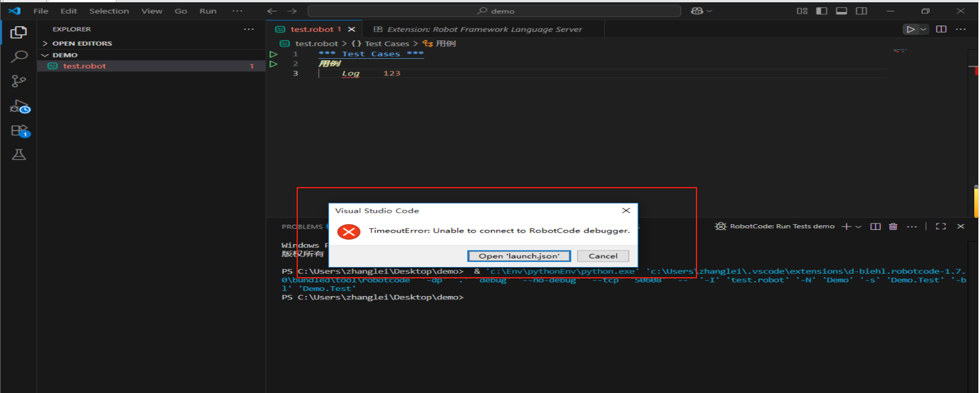Open the Problems panel tab

[x=302, y=226]
